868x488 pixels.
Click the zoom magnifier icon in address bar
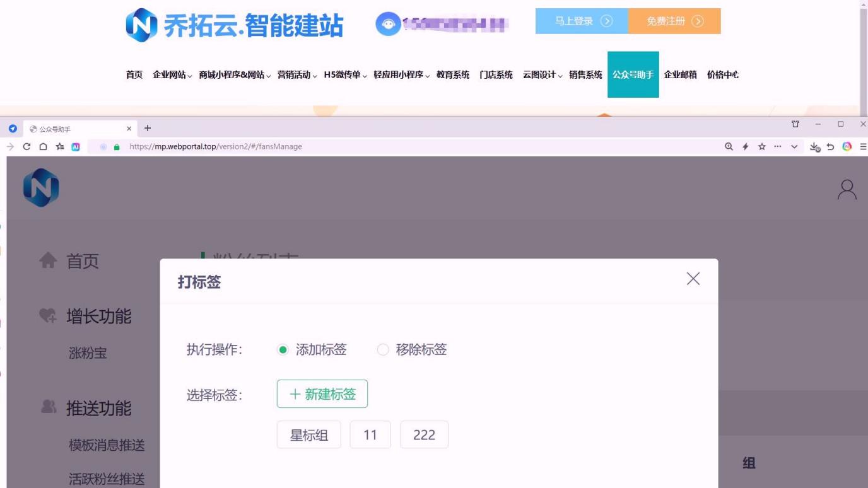pyautogui.click(x=729, y=146)
